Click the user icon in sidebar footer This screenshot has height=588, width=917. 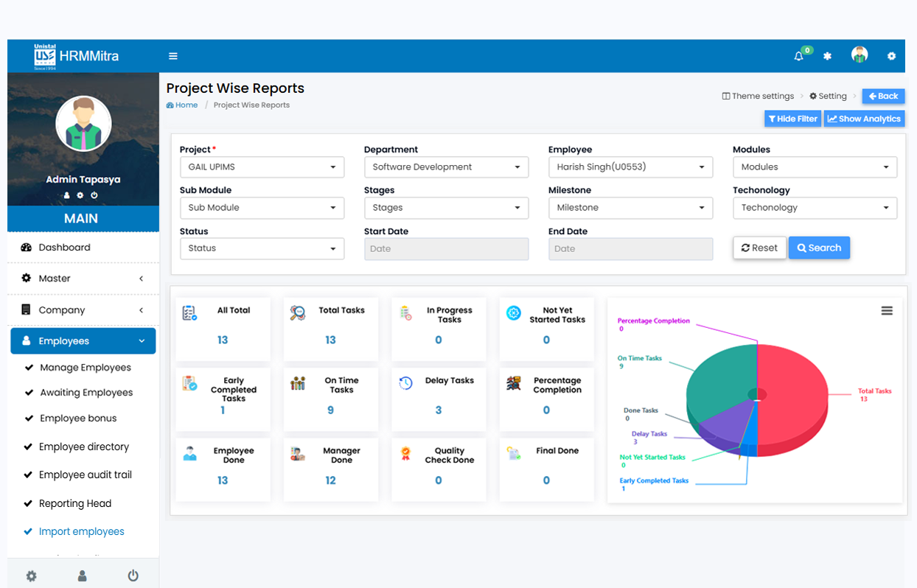tap(83, 575)
